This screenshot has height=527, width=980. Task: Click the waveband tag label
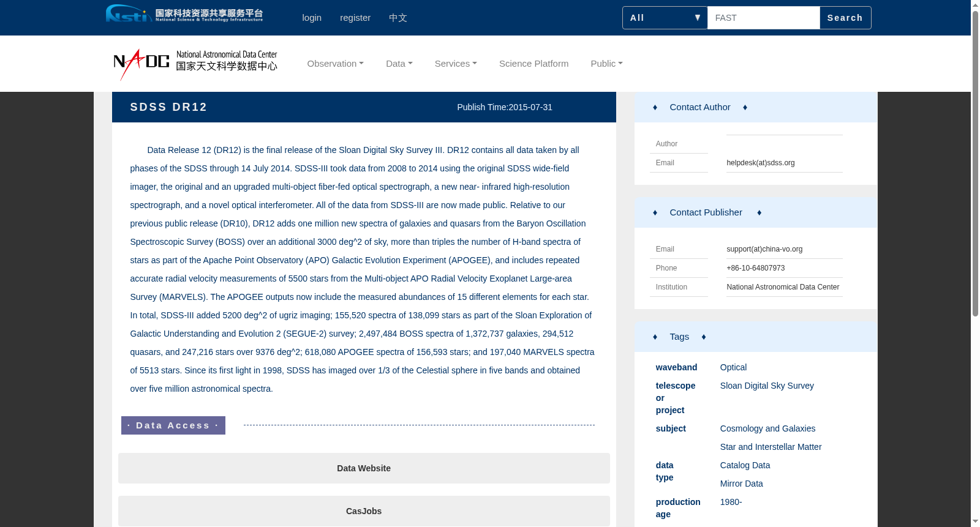click(x=676, y=367)
